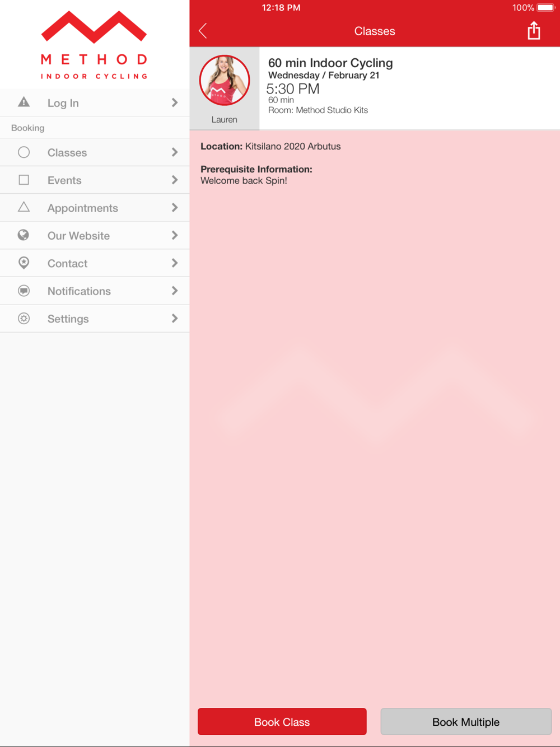This screenshot has height=747, width=560.
Task: Select Classes in the booking menu
Action: click(x=95, y=152)
